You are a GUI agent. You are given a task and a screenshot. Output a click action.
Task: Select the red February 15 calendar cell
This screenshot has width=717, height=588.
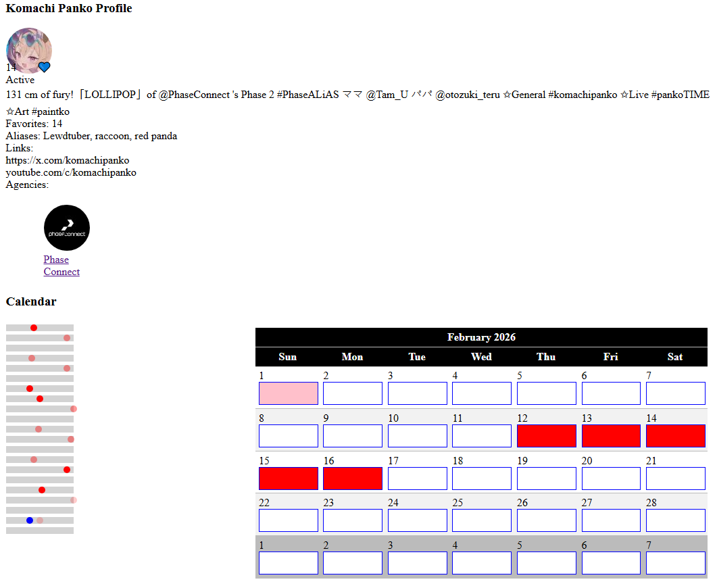coord(289,479)
